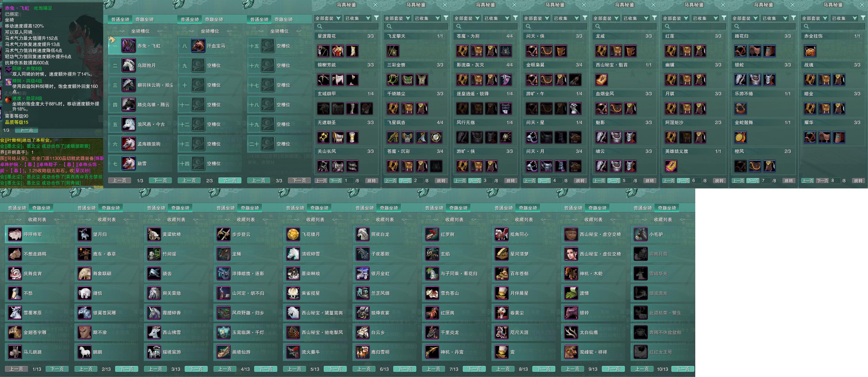Select the 太白仙鹿 antler icon

point(571,332)
